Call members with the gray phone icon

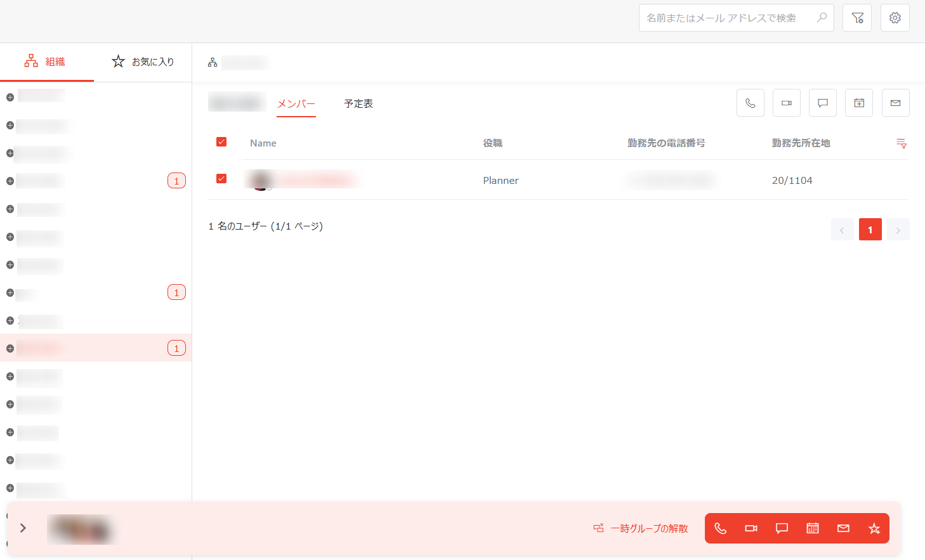[x=751, y=103]
